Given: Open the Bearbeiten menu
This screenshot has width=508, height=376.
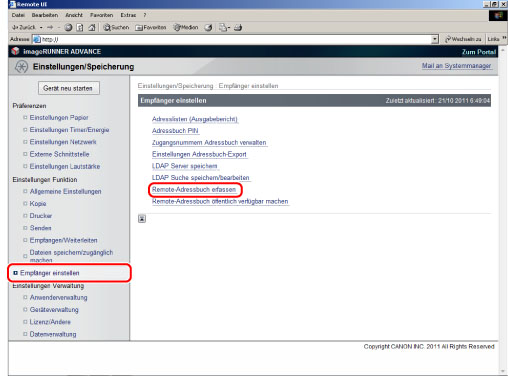Looking at the screenshot, I should 45,15.
